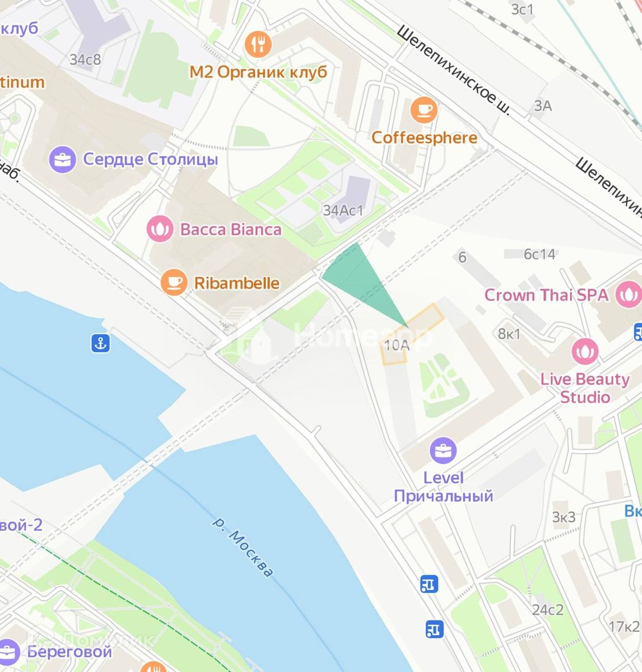The width and height of the screenshot is (642, 672).
Task: Open the Сердце Столицы briefcase icon
Action: click(x=63, y=159)
